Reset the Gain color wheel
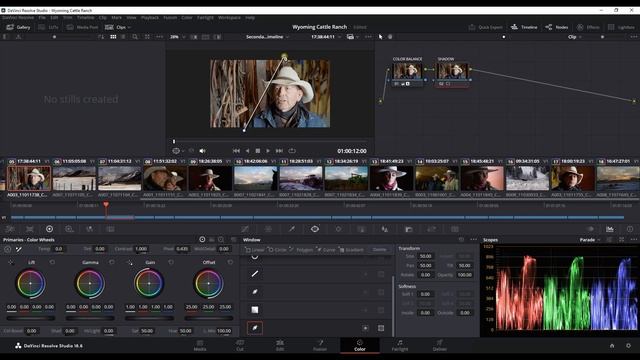The height and width of the screenshot is (360, 640). [171, 262]
